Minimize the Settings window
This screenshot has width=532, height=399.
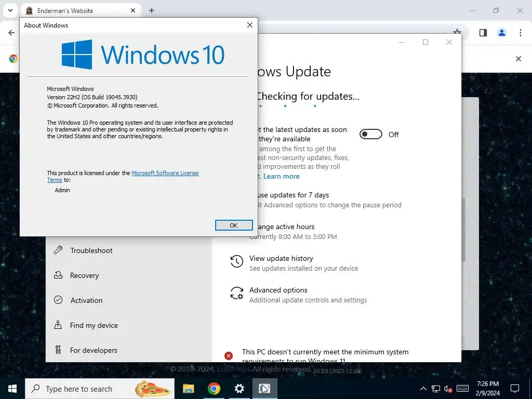[402, 42]
